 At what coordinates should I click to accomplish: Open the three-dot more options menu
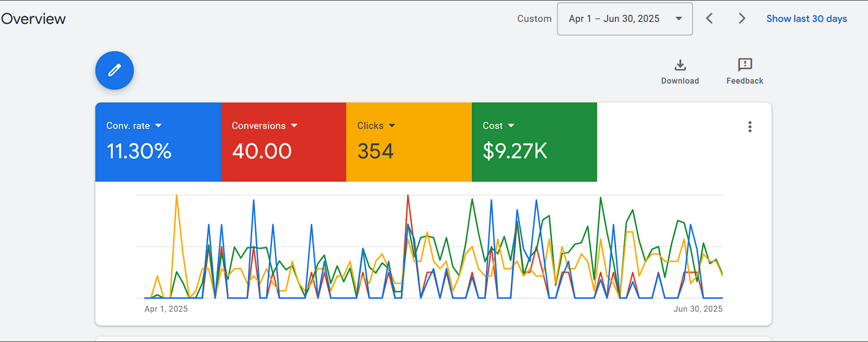(750, 127)
